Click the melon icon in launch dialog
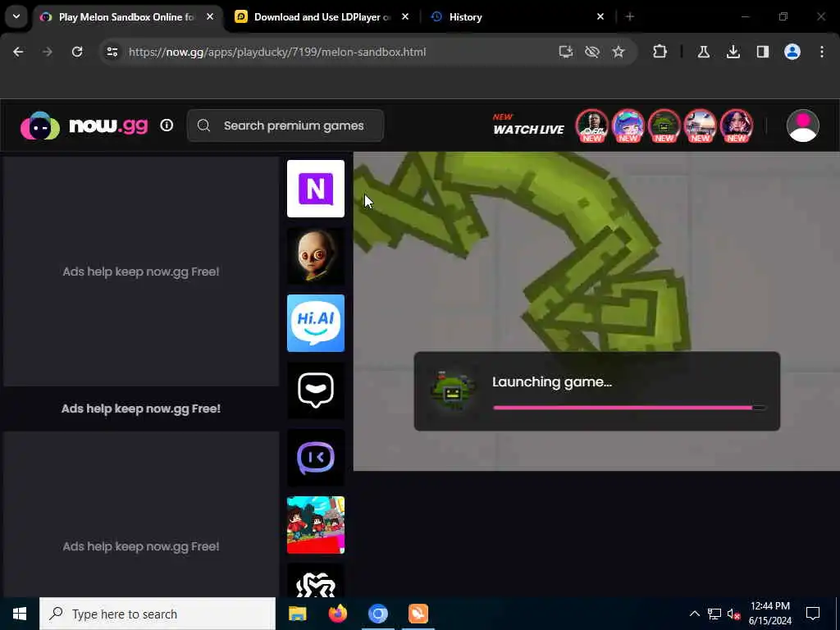This screenshot has width=840, height=630. (453, 390)
